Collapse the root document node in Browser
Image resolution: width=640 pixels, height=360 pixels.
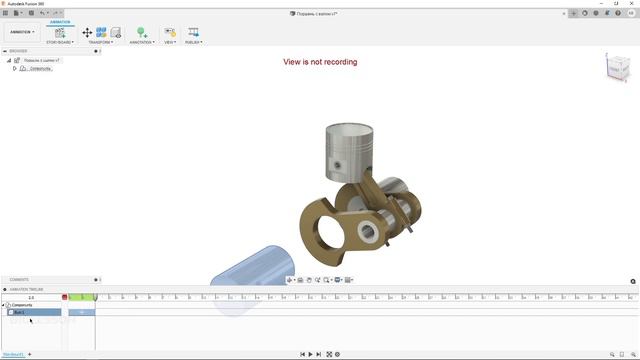click(9, 60)
